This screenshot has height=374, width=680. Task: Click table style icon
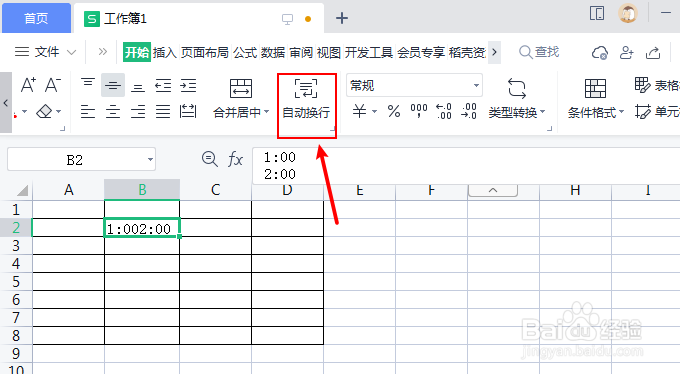(642, 85)
